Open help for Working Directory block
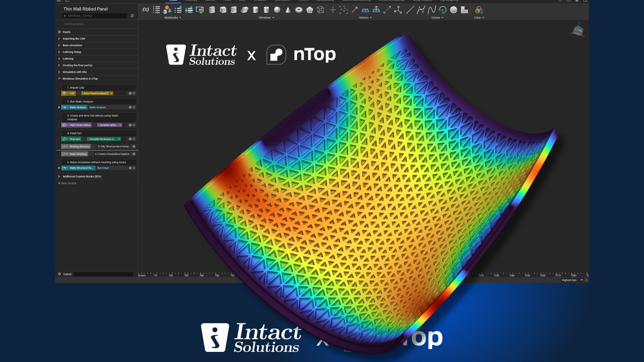Viewport: 644px width, 362px height. [134, 146]
